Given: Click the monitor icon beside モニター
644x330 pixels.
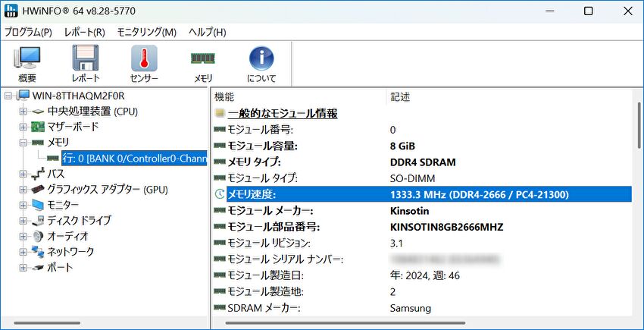Looking at the screenshot, I should (38, 205).
